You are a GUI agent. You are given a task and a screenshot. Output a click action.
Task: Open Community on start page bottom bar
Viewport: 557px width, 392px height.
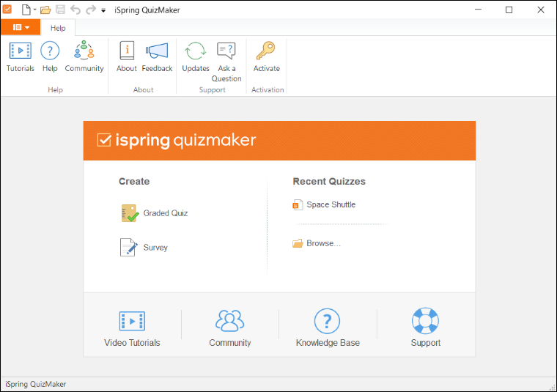coord(230,329)
